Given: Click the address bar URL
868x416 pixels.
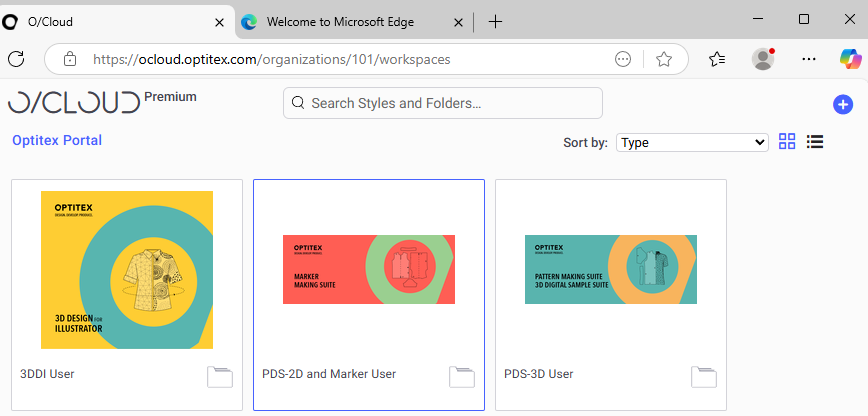Looking at the screenshot, I should (272, 59).
